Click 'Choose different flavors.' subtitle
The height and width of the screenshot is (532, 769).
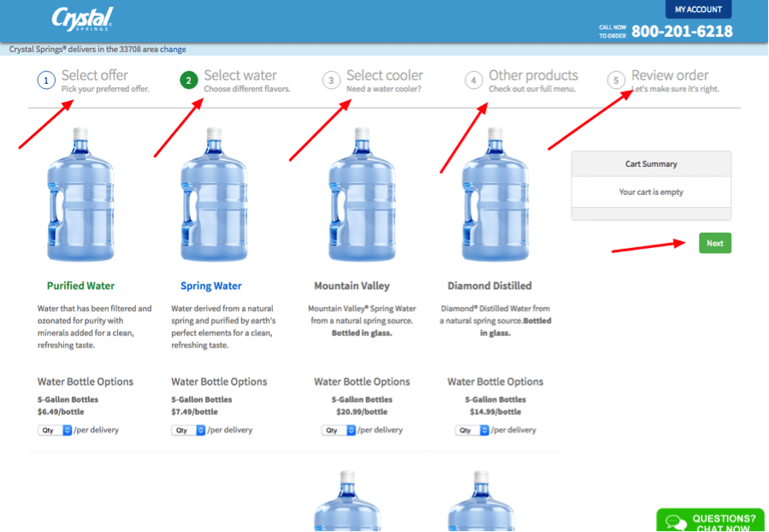click(247, 89)
